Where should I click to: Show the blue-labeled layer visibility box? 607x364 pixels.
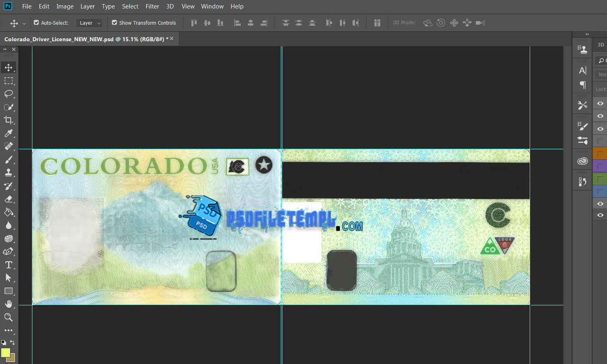click(x=600, y=192)
